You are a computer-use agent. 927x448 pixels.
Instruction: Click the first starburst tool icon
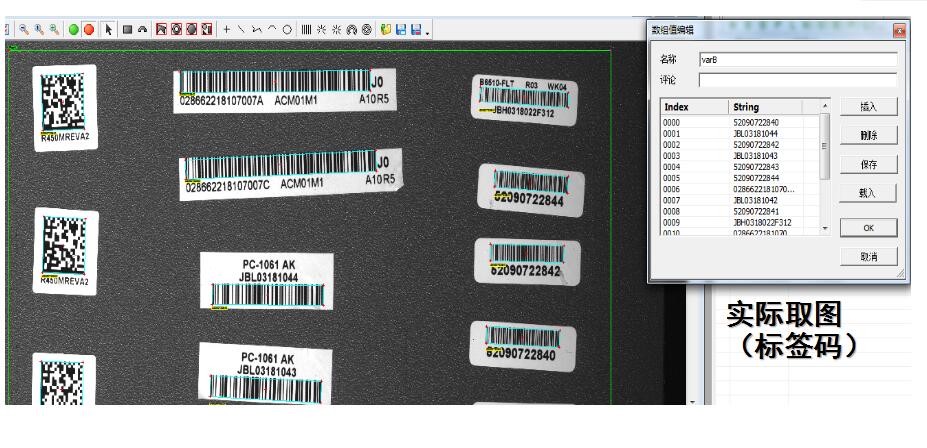tap(322, 29)
